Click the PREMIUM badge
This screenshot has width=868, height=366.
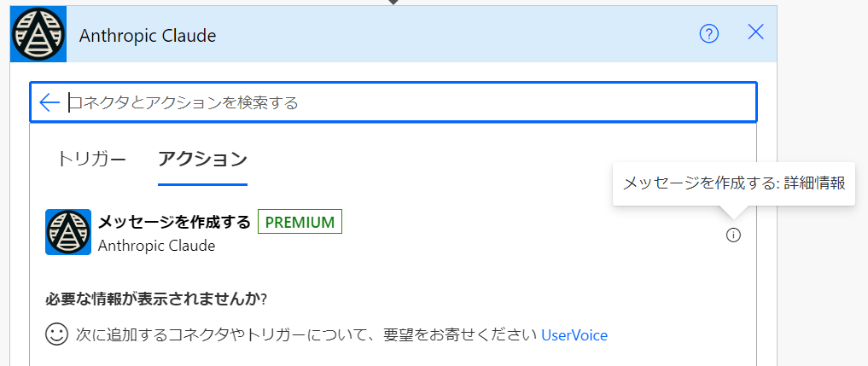299,222
